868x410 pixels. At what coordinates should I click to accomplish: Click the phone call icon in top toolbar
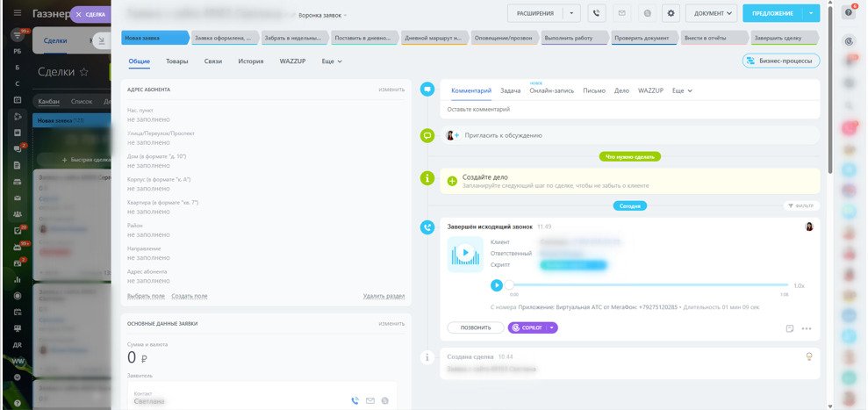point(596,13)
